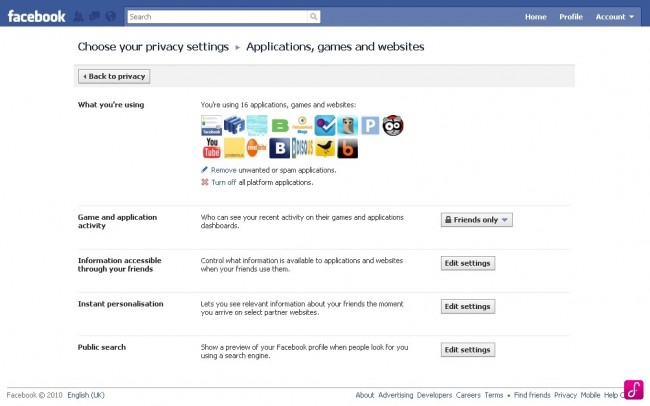Open the notifications globe icon
The height and width of the screenshot is (406, 650).
coord(110,17)
